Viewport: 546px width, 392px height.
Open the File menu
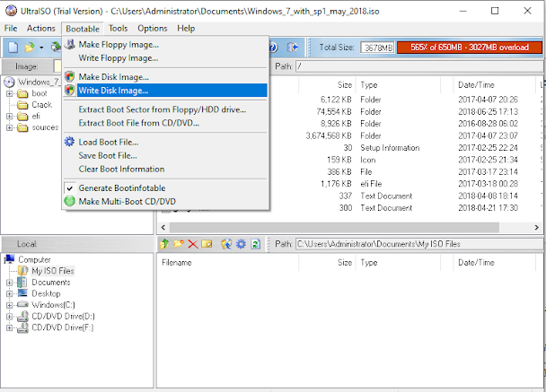click(x=11, y=28)
